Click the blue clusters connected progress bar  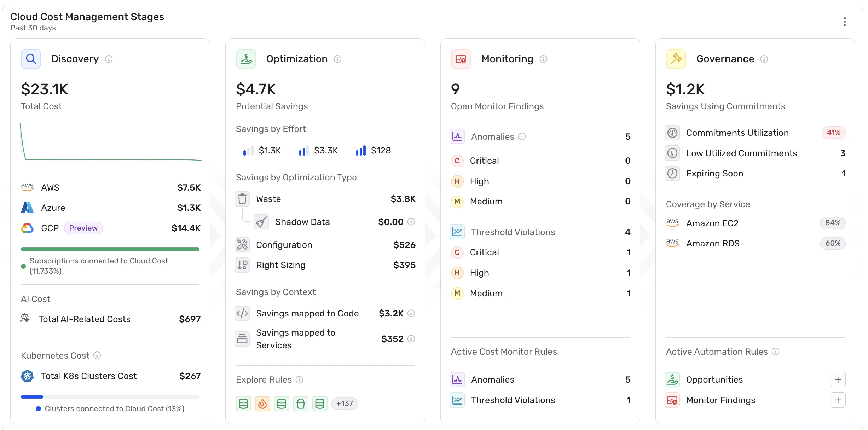click(110, 397)
